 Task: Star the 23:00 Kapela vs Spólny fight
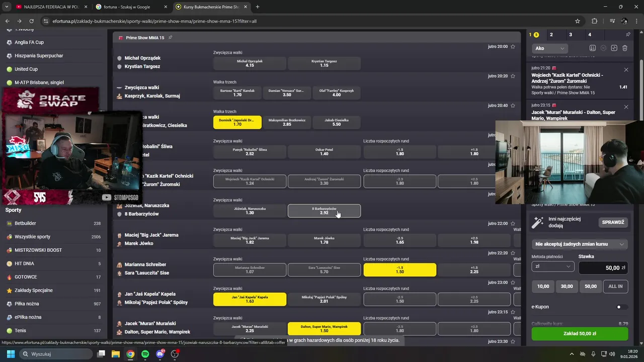click(x=513, y=283)
